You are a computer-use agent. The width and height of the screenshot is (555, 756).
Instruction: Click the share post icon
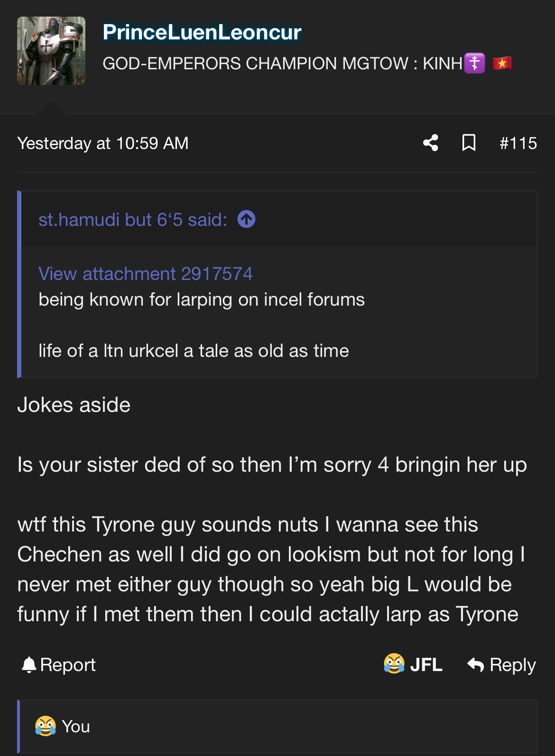[x=431, y=143]
